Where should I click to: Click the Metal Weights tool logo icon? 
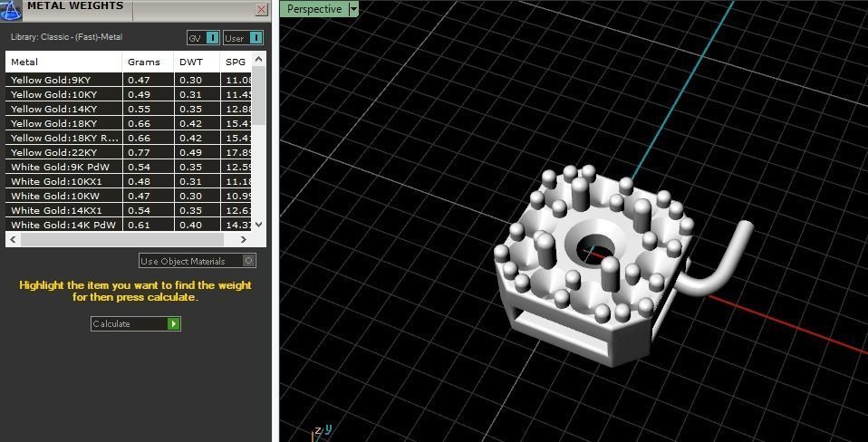[11, 9]
